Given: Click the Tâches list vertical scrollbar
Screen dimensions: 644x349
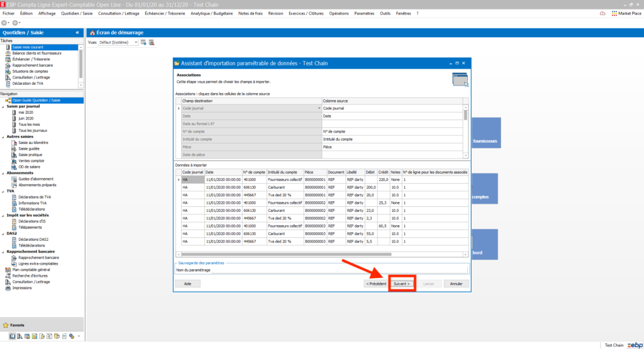Looking at the screenshot, I should (x=81, y=64).
